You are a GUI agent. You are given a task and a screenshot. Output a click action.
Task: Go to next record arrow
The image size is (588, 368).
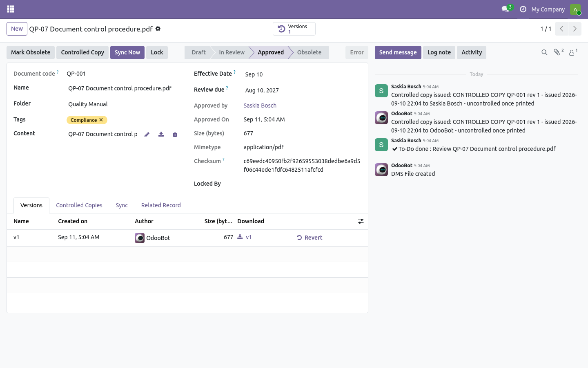pyautogui.click(x=575, y=29)
